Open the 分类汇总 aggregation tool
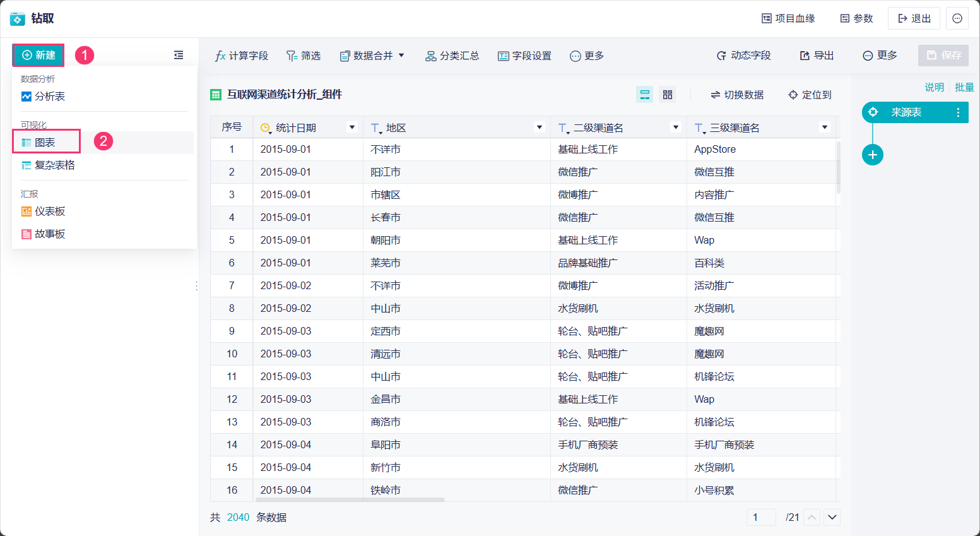 [453, 56]
